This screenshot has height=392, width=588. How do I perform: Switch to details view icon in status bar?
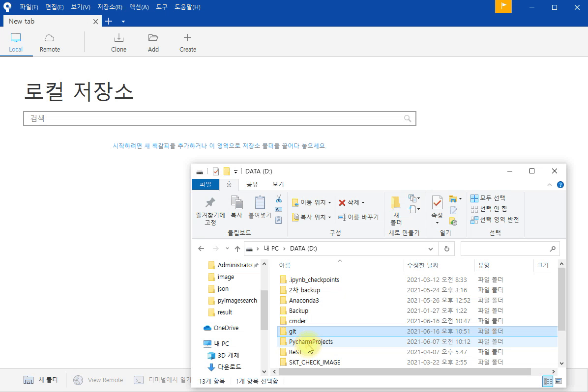(x=548, y=382)
